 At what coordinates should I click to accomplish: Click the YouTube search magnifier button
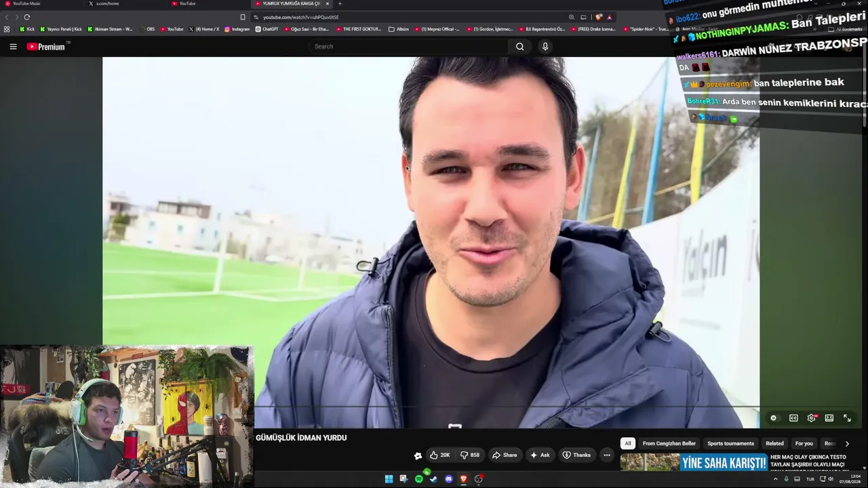pos(519,47)
